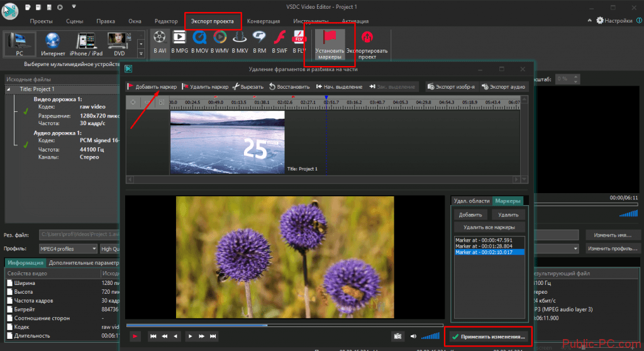Open the 'MPEG4 profiles' dropdown
Screen dimensions: 644x351
67,249
